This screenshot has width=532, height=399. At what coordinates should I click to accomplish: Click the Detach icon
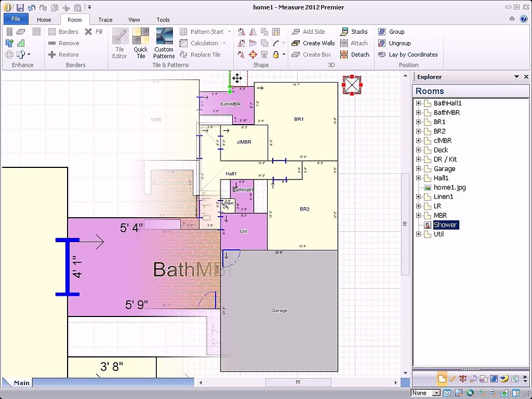click(x=344, y=54)
